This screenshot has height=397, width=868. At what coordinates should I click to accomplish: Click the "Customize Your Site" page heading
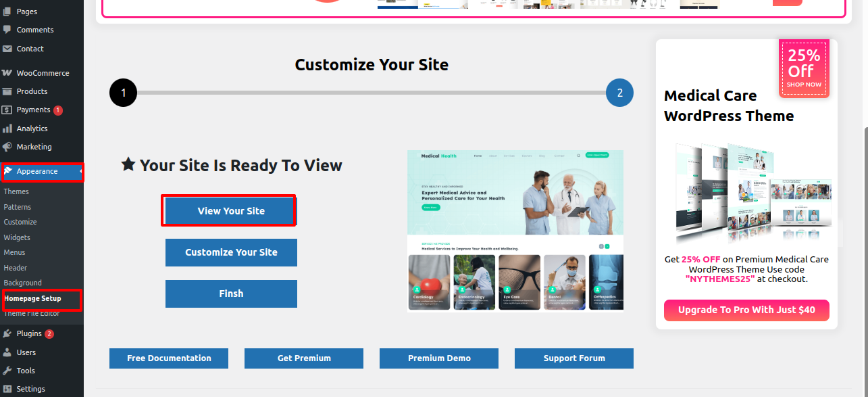pyautogui.click(x=372, y=65)
